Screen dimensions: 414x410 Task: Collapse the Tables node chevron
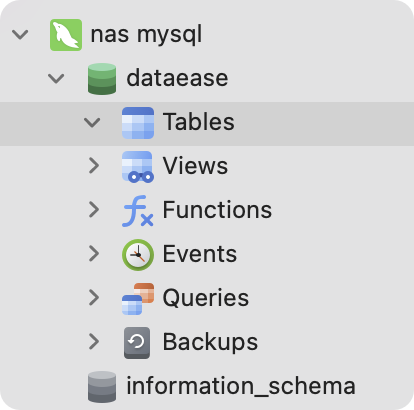click(92, 123)
